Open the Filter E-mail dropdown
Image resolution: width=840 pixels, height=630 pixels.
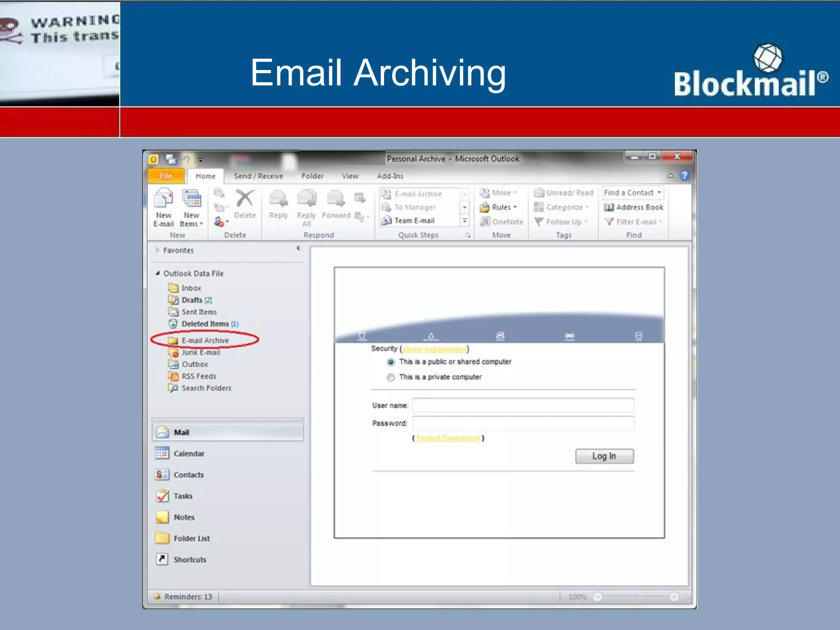[x=634, y=222]
